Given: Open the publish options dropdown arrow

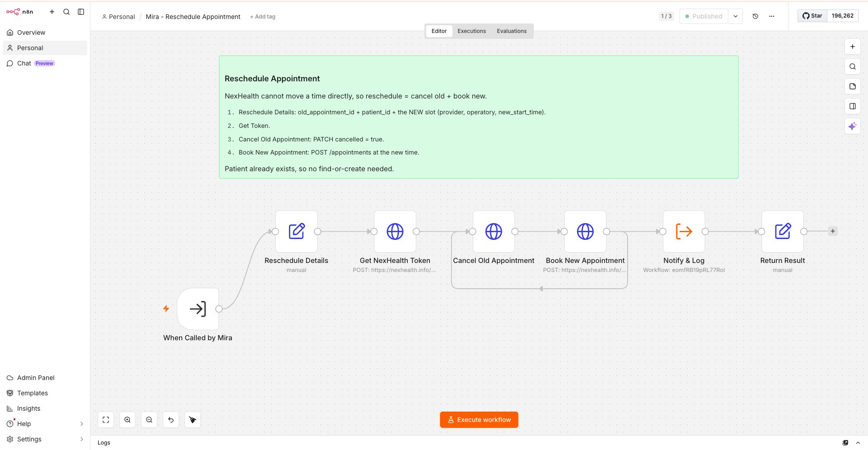Looking at the screenshot, I should pos(736,16).
